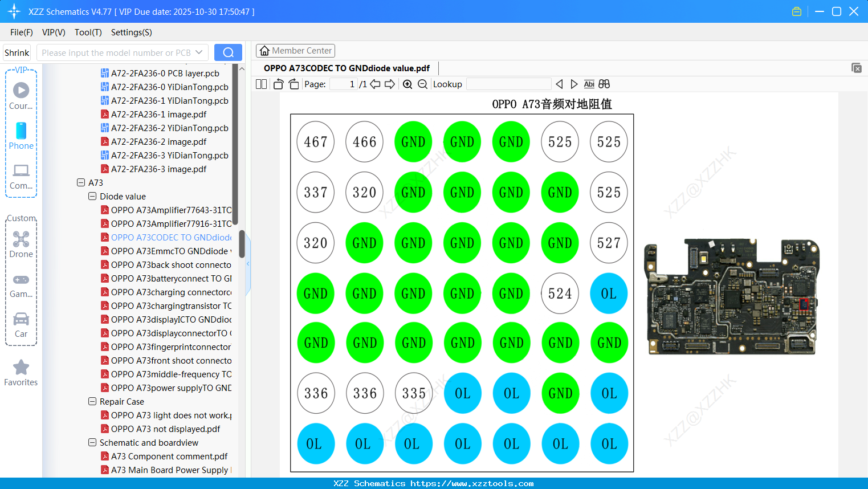
Task: Type in the Lookup search field
Action: [x=509, y=84]
